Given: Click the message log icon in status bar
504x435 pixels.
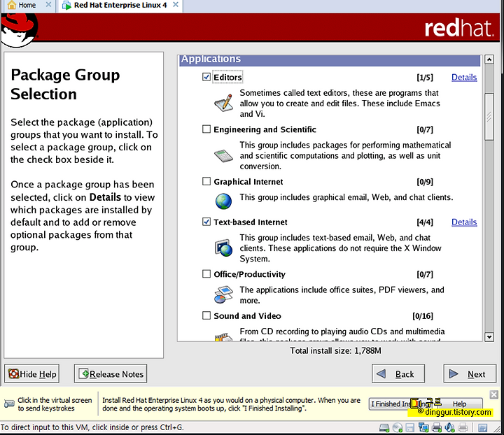Looking at the screenshot, I should tap(482, 427).
